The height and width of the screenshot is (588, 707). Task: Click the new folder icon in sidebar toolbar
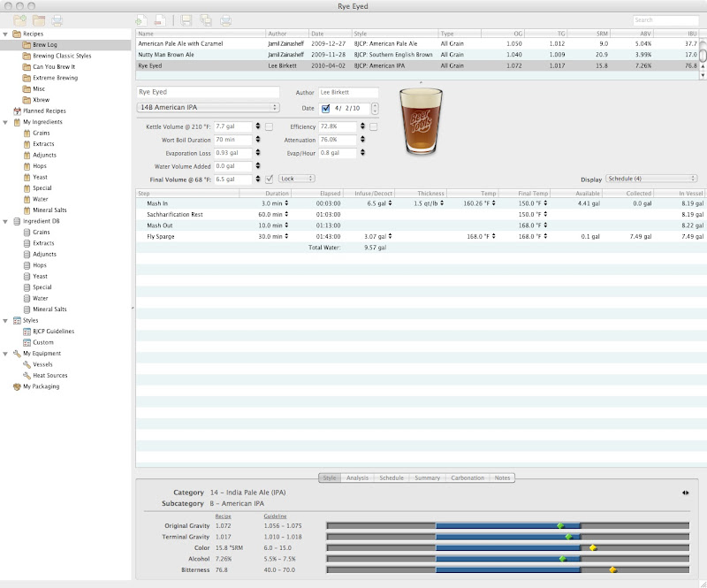[18, 19]
